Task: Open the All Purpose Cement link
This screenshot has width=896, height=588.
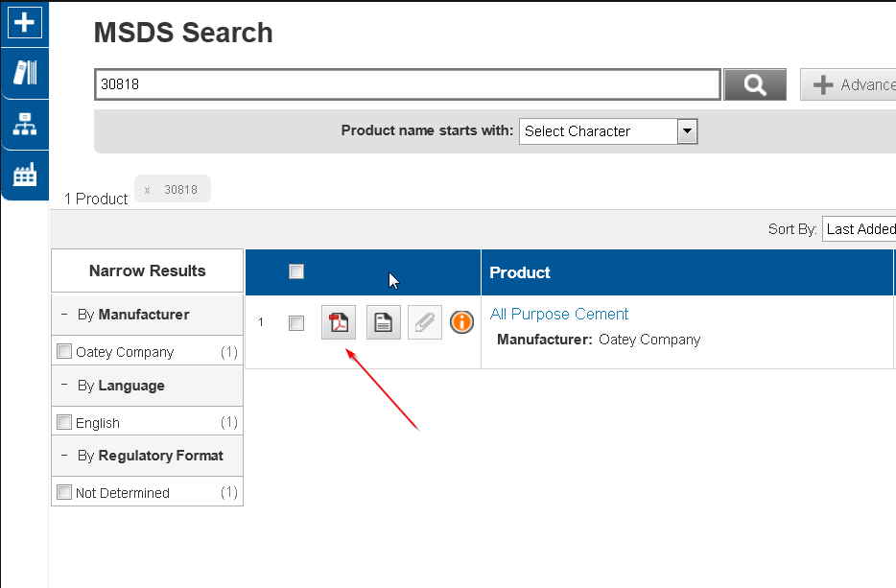Action: click(559, 314)
